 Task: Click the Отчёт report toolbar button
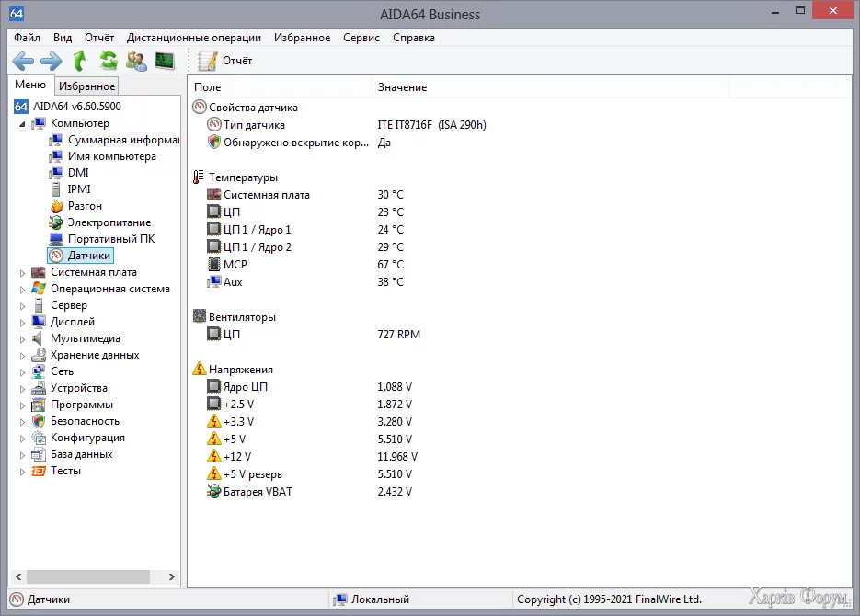pyautogui.click(x=226, y=61)
